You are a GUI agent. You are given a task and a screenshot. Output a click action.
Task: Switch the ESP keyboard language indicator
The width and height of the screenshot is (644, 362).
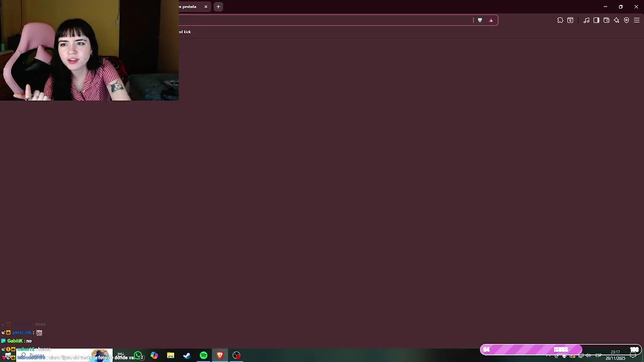point(598,355)
